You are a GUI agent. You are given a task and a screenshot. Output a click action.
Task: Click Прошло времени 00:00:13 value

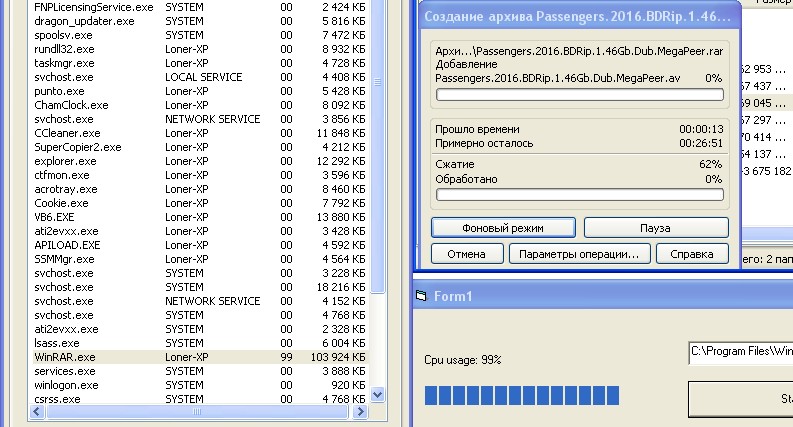(x=701, y=129)
